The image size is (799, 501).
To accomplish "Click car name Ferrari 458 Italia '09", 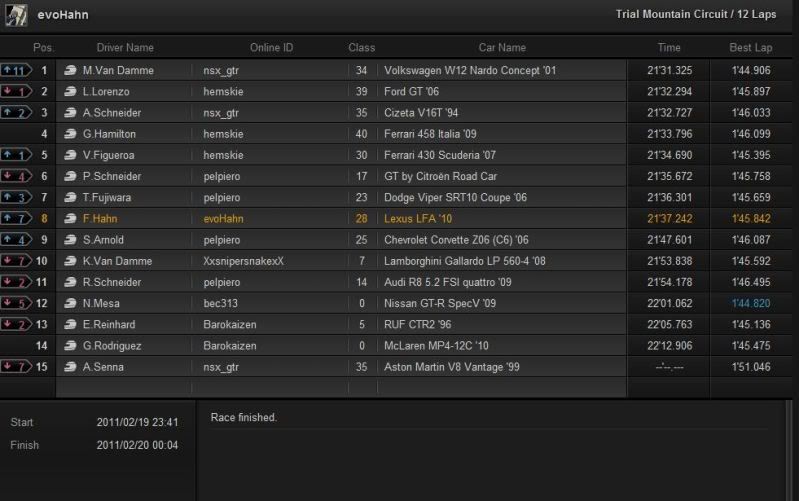I will 430,134.
